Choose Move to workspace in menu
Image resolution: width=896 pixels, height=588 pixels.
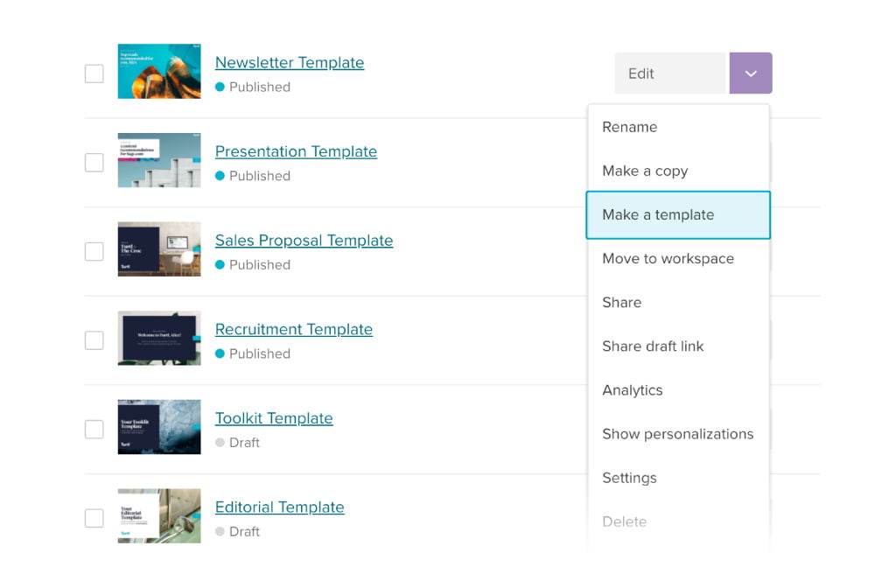(668, 258)
